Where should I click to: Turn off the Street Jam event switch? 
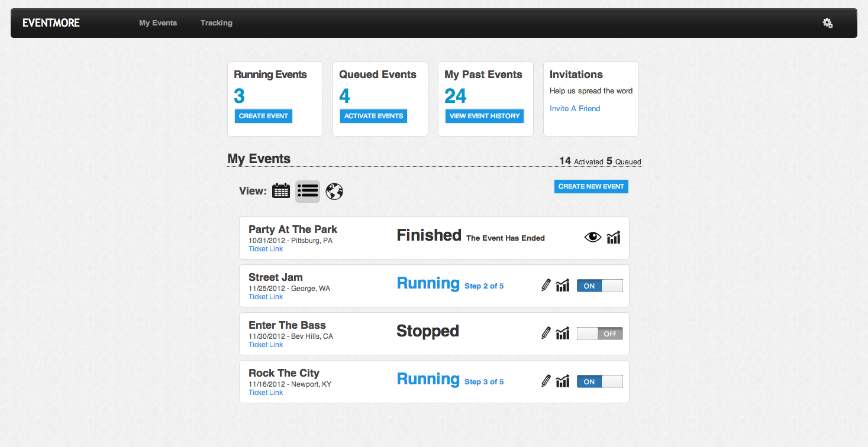599,286
